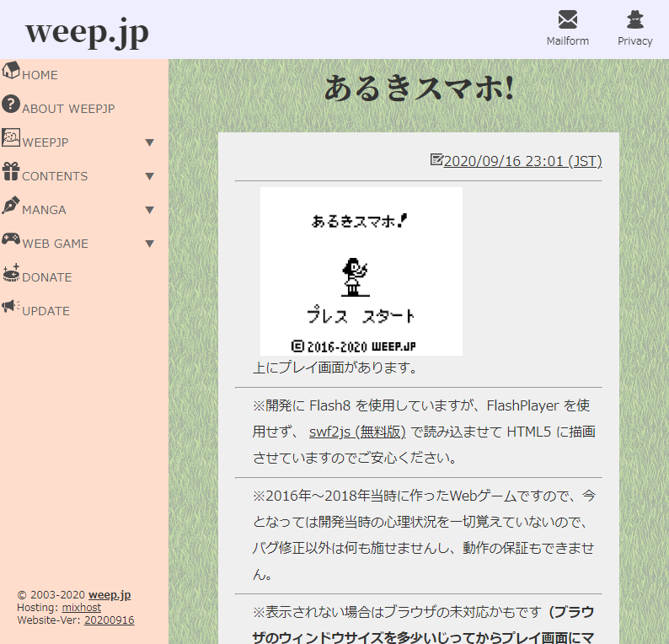Expand the MANGA submenu arrow
This screenshot has height=644, width=669.
149,210
